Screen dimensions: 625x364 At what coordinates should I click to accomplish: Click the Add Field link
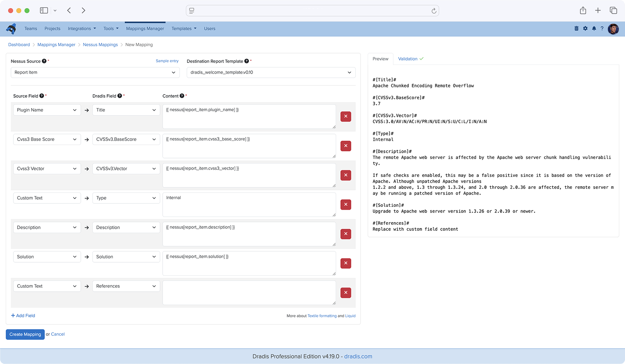[23, 316]
